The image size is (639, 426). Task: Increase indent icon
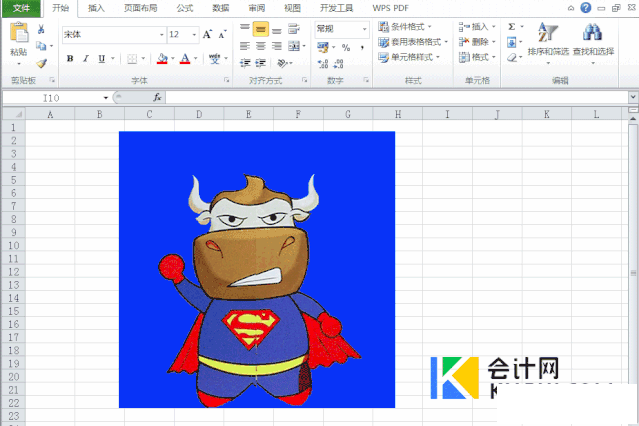coord(260,63)
